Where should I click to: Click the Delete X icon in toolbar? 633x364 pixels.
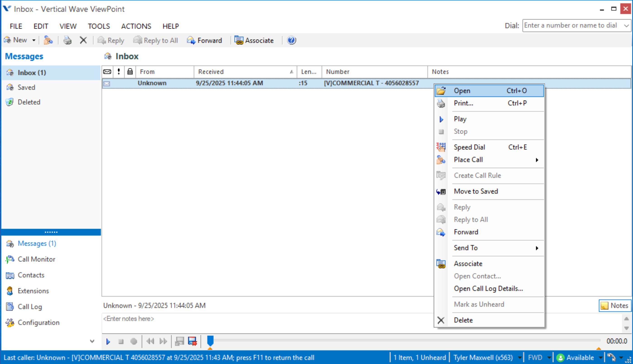point(83,40)
